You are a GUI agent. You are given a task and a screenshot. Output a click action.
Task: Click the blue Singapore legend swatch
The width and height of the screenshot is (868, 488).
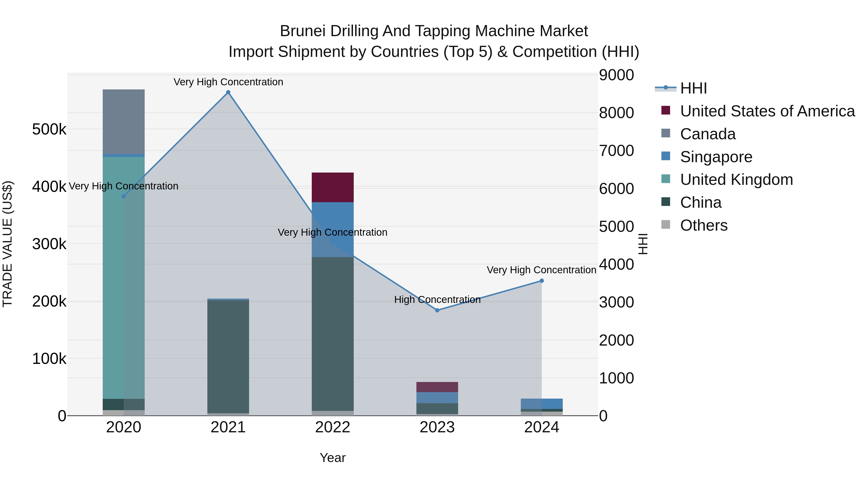(x=666, y=156)
